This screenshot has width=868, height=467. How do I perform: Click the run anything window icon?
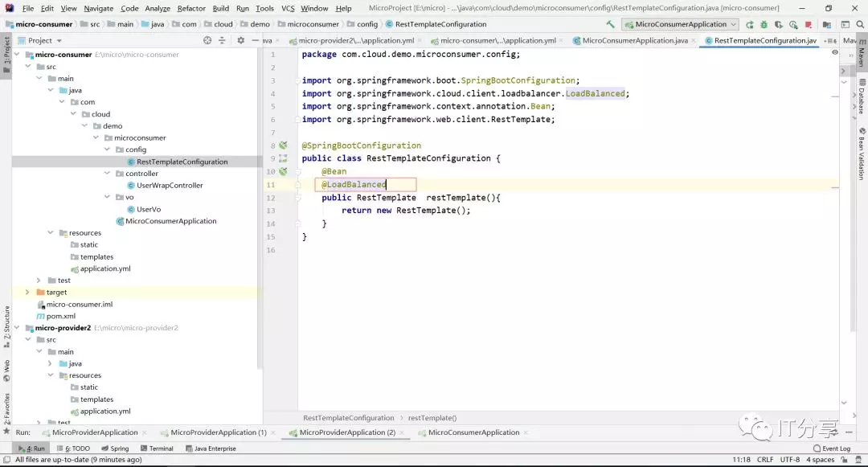pyautogui.click(x=845, y=24)
